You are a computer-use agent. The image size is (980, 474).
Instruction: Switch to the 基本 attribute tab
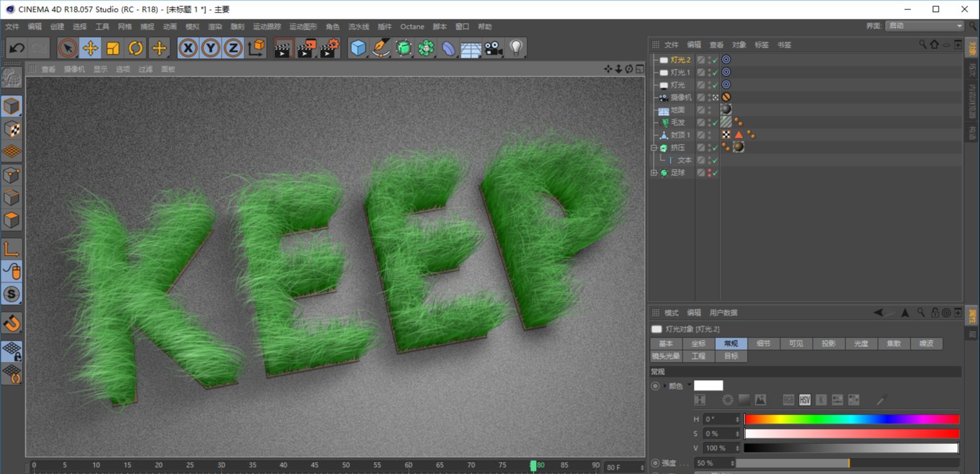click(666, 344)
